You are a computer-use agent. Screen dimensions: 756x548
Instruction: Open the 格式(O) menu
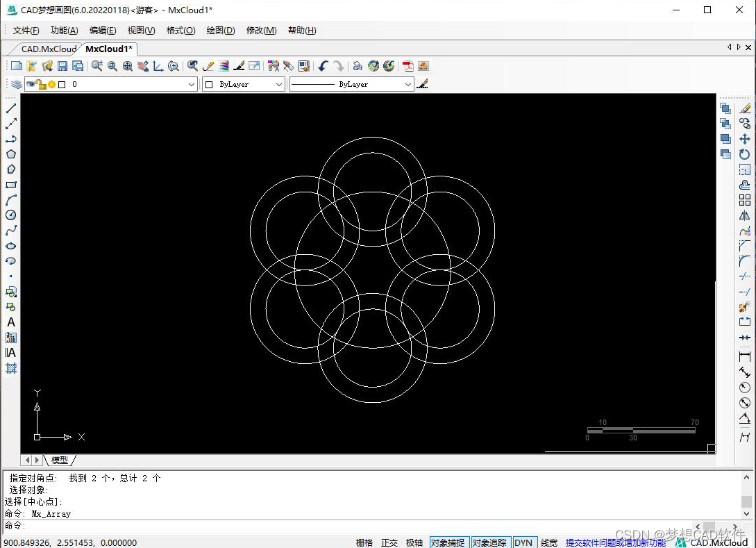click(180, 31)
